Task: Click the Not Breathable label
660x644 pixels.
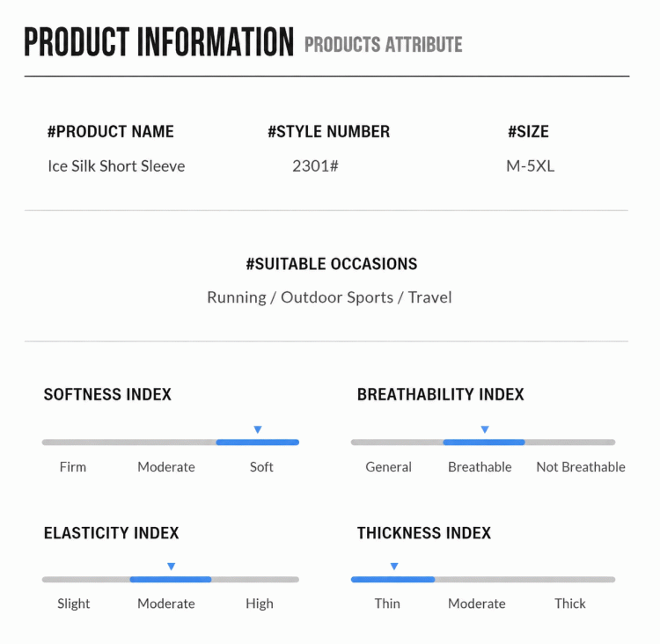Action: [x=581, y=467]
